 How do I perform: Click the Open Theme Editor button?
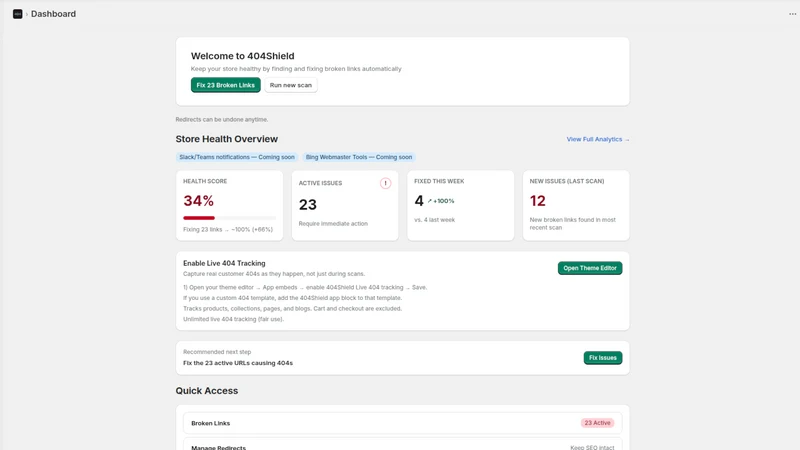590,268
